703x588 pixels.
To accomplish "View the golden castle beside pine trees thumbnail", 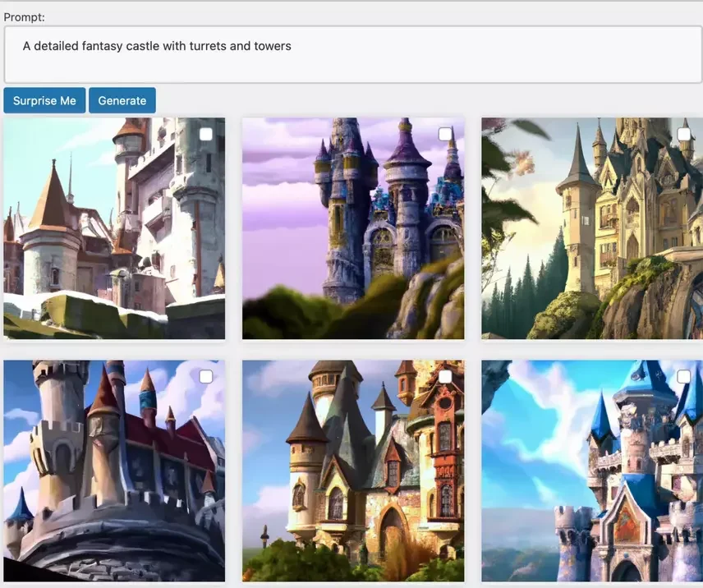I will [x=592, y=228].
